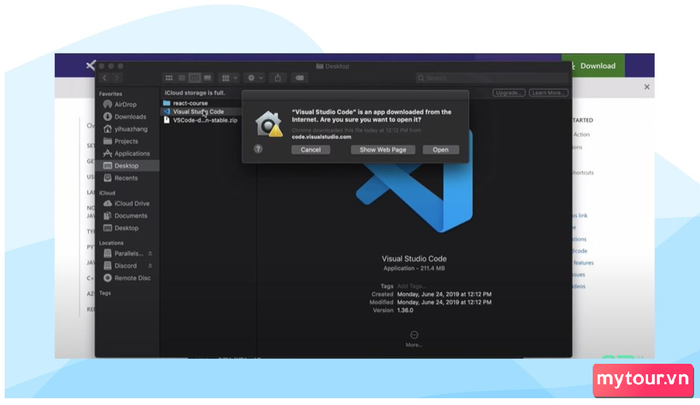
Task: Select Desktop under Favorites
Action: tap(127, 166)
